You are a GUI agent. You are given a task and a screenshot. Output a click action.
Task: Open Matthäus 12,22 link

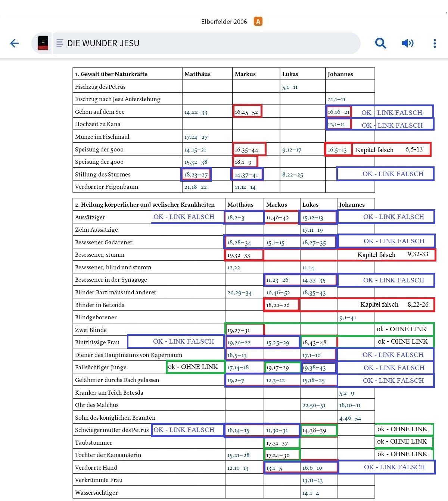(x=234, y=268)
